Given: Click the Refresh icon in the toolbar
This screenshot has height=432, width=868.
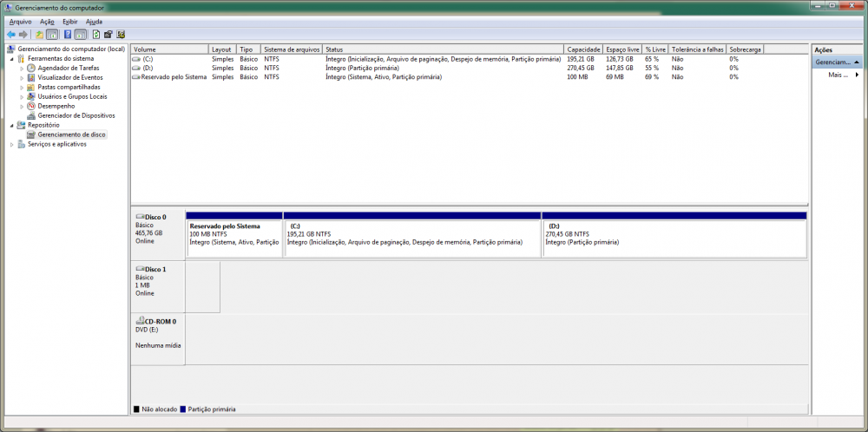Looking at the screenshot, I should tap(95, 35).
